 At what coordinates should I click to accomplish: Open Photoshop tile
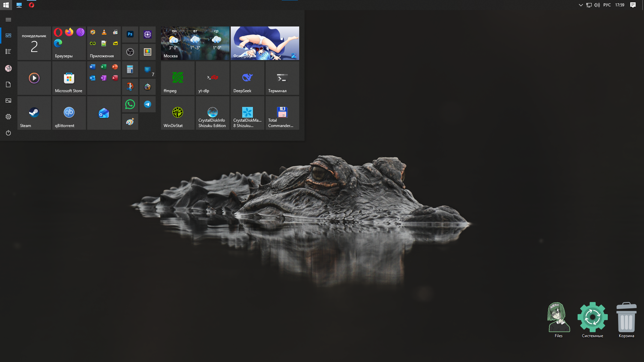tap(130, 34)
